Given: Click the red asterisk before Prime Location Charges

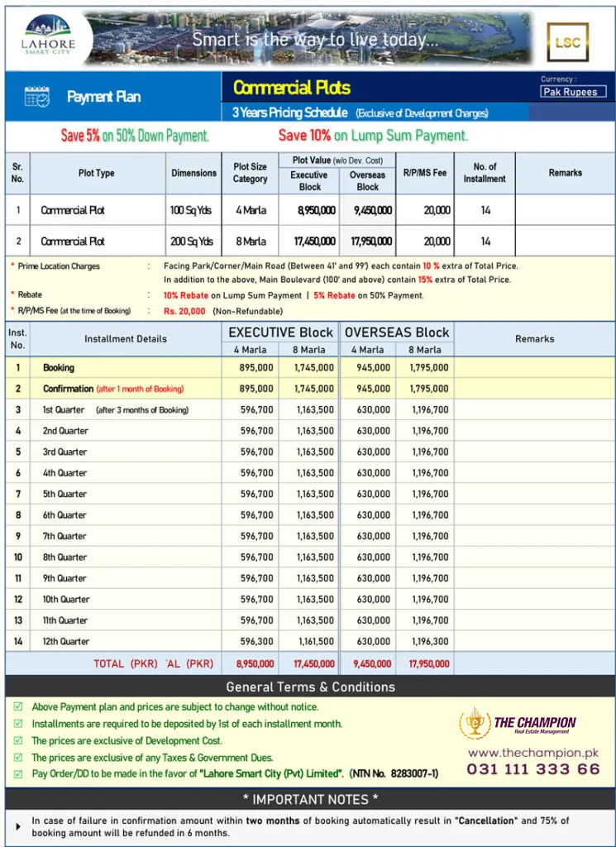Looking at the screenshot, I should point(12,266).
